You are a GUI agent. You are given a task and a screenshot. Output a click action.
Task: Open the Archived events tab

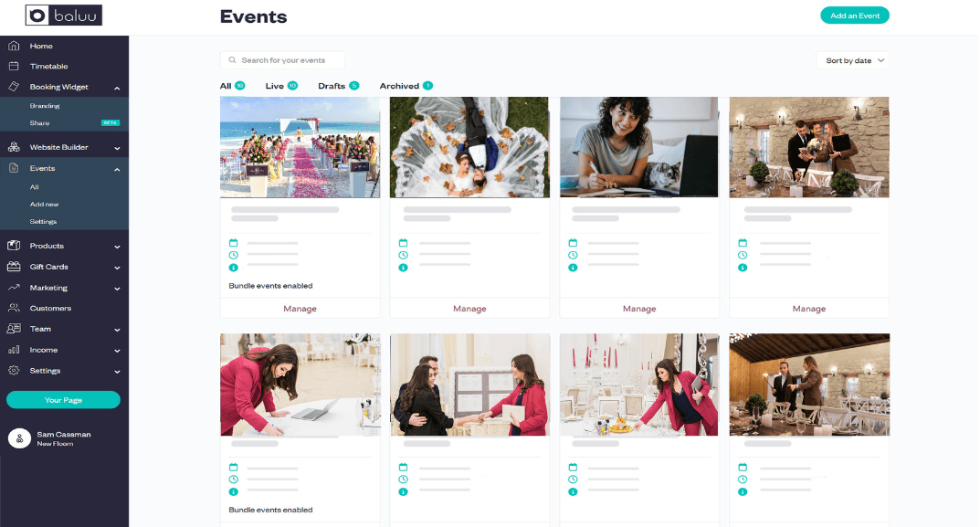[x=406, y=86]
